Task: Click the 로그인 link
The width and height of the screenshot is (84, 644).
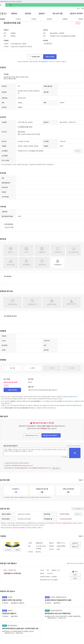Action: click(78, 9)
